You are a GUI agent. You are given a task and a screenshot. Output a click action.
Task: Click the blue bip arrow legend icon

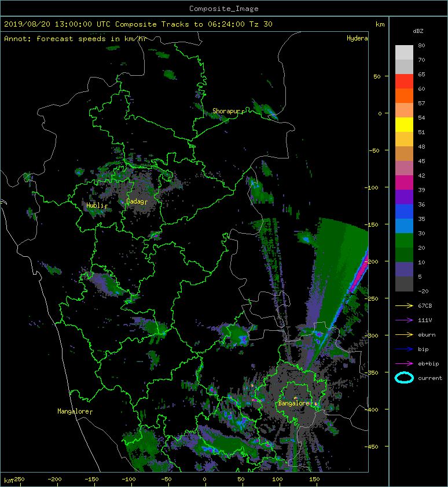404,349
